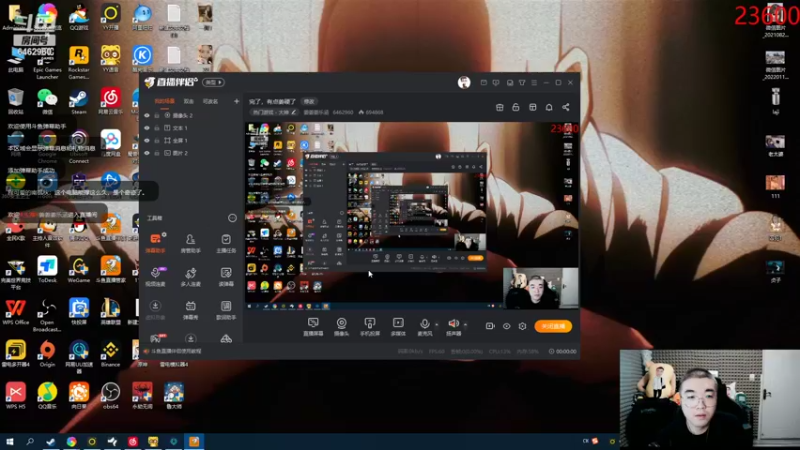Click the plus icon to add scene
The width and height of the screenshot is (800, 450).
coord(236,101)
